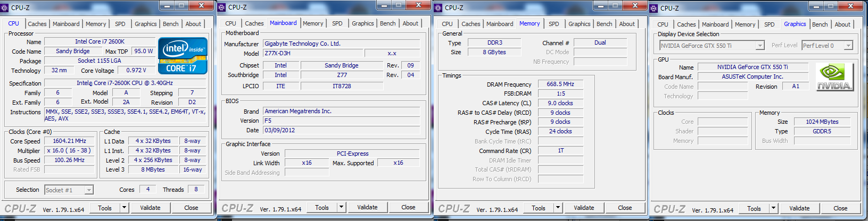Click CPU-Z title icon in Mainboard window
Screen dimensions: 868x221
[x=222, y=7]
